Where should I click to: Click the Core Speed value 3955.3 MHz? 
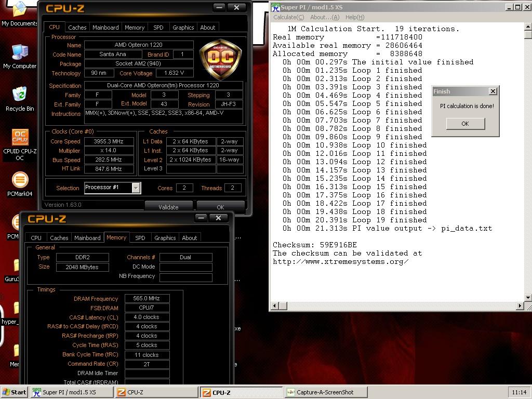click(x=109, y=141)
